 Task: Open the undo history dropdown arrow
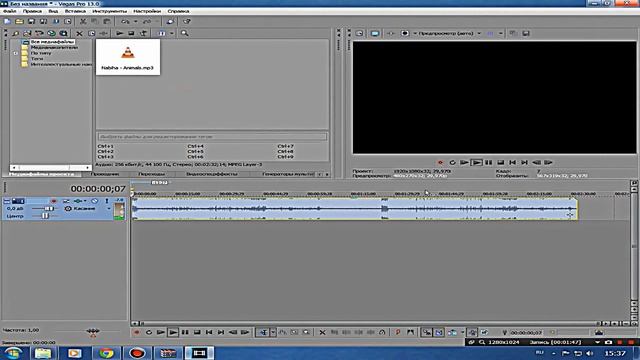click(135, 21)
